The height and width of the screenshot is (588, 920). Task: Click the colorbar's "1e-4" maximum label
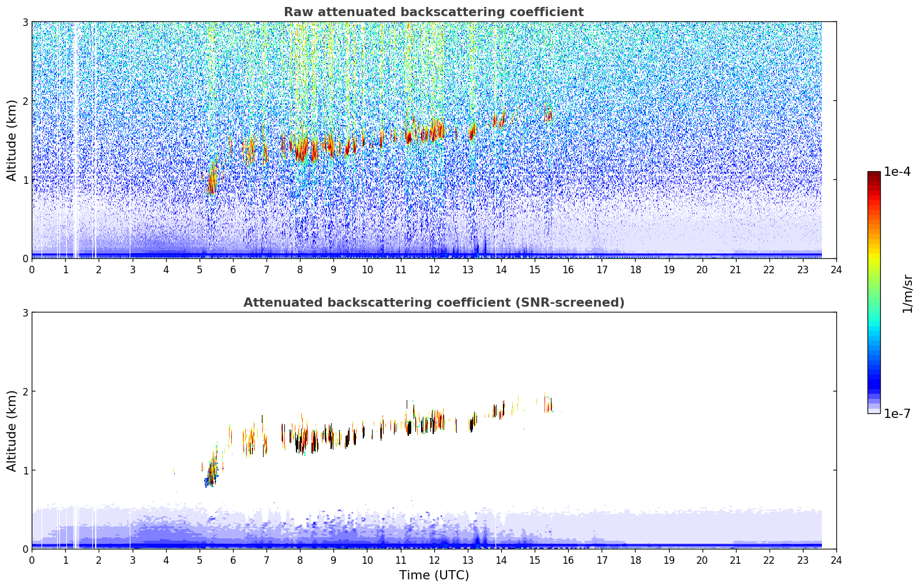pos(897,172)
